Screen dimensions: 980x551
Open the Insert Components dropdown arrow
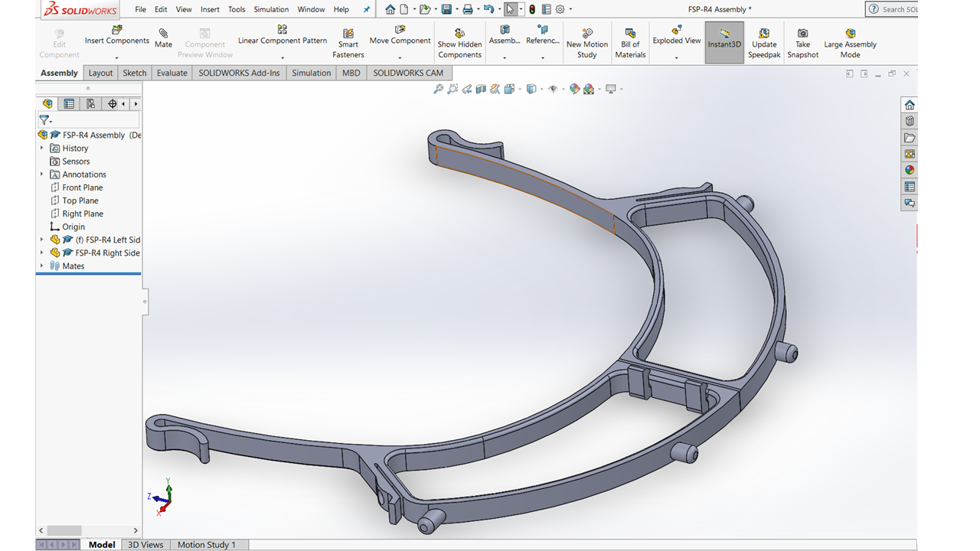116,58
